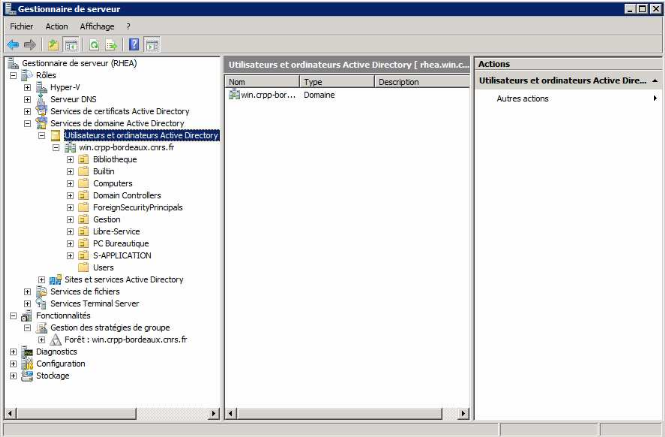Select the Libre-Service organizational unit

point(117,232)
